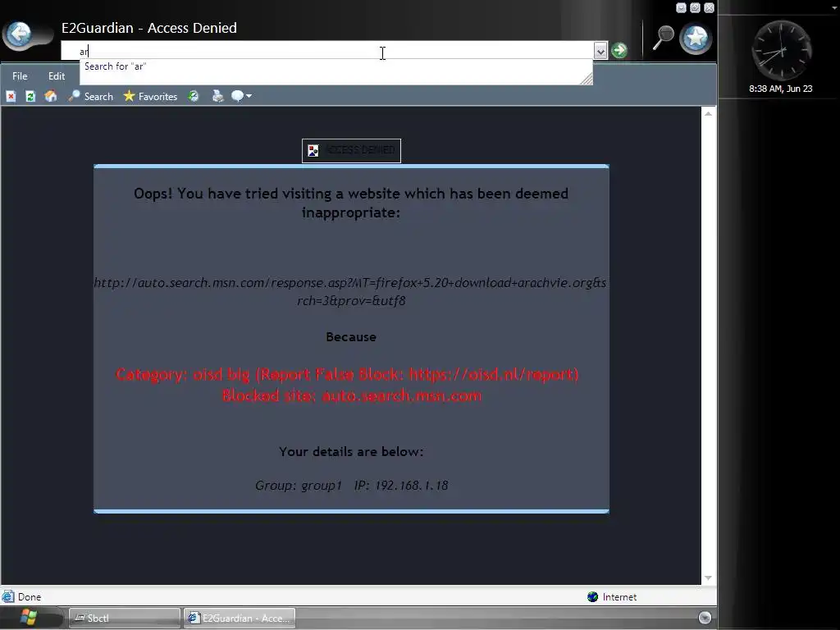The height and width of the screenshot is (630, 840).
Task: Go to the Home page icon
Action: pyautogui.click(x=51, y=96)
